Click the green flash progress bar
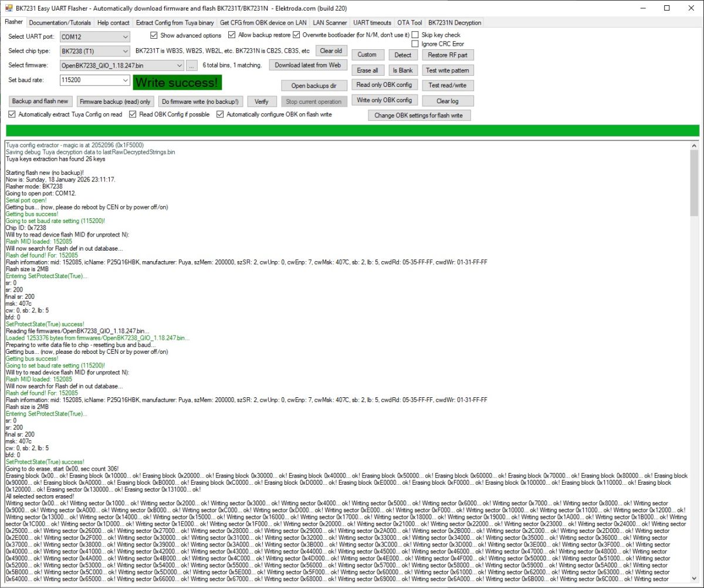The image size is (704, 588). tap(353, 131)
